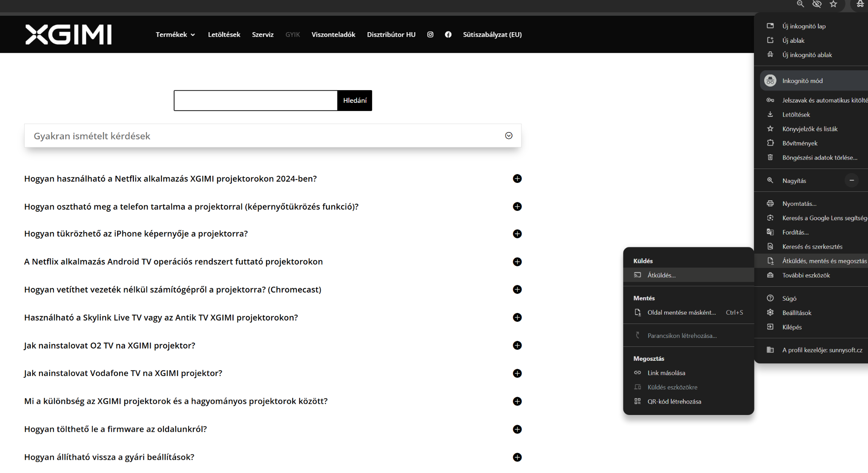Expand the gyári beállítások question

(x=517, y=457)
